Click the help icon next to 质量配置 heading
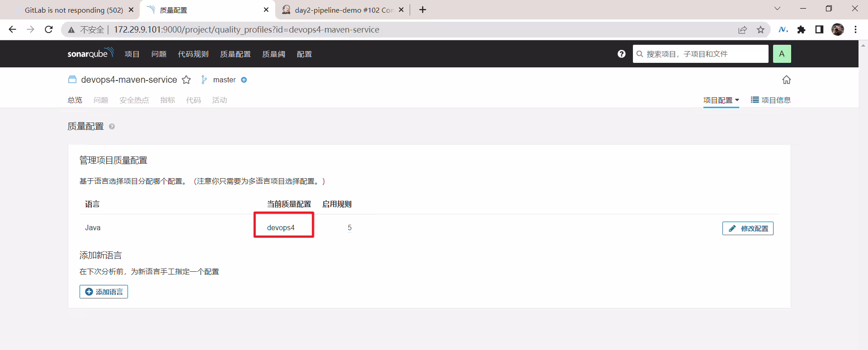Screen dimensions: 868x350 click(x=112, y=127)
